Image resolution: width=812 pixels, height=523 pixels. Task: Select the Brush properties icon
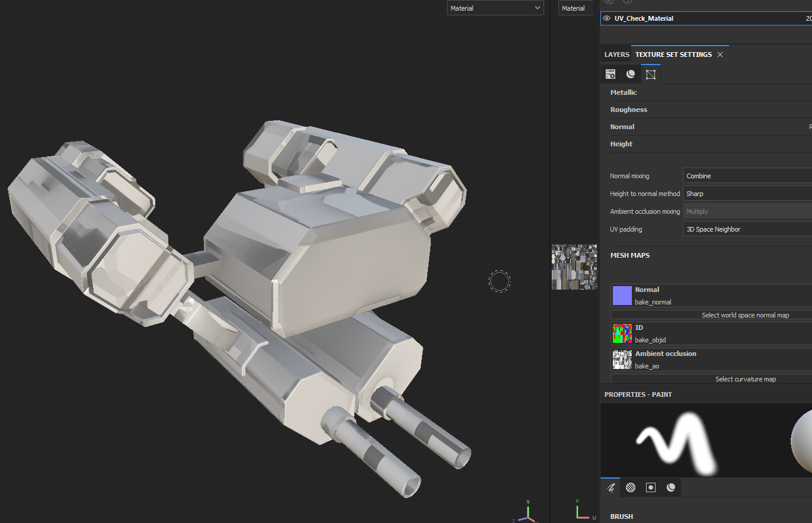point(610,487)
